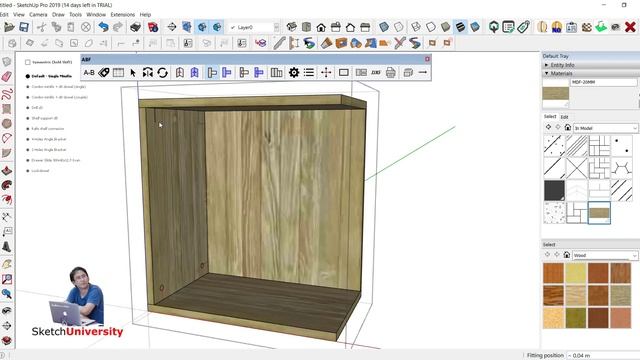Open the Draw menu
This screenshot has width=640, height=360.
click(x=58, y=15)
